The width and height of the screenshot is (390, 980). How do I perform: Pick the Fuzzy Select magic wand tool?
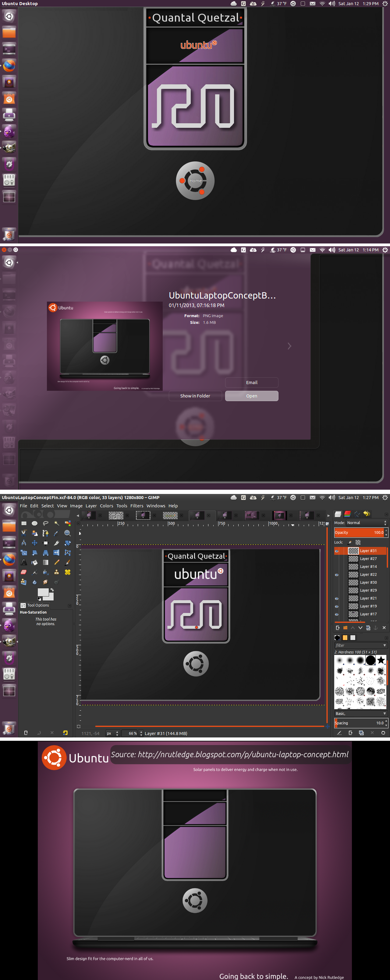(57, 523)
